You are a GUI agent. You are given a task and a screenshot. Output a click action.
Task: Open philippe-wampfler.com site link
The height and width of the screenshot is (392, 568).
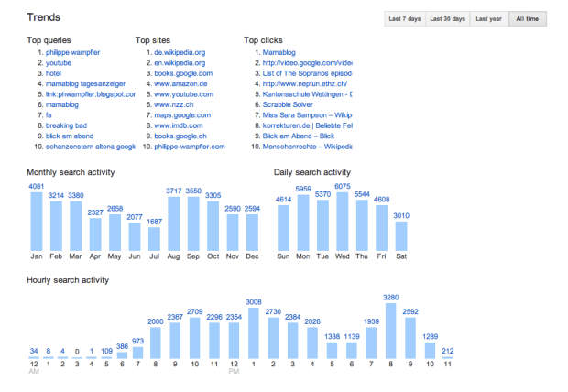coord(190,147)
